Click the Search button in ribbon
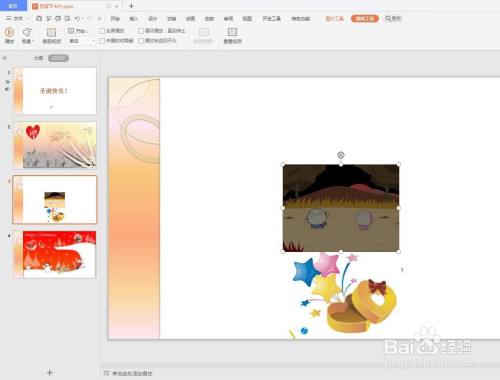Viewport: 500px width, 380px height. pos(393,19)
